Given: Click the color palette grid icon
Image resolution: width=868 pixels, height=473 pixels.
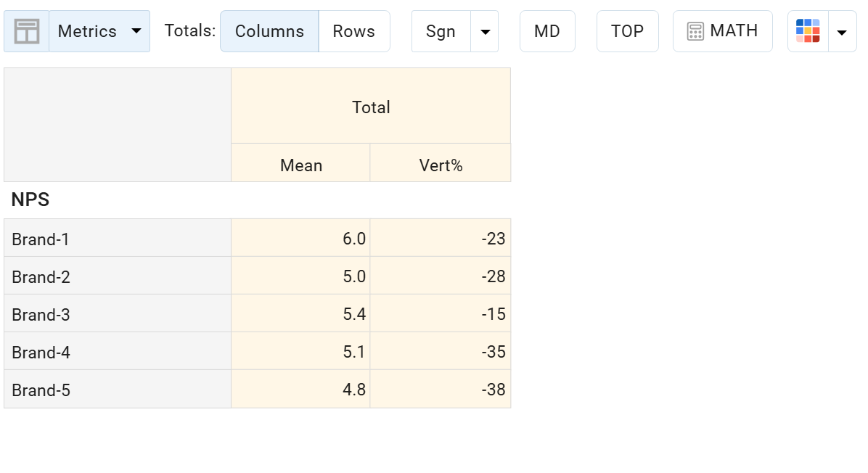Looking at the screenshot, I should click(x=808, y=30).
